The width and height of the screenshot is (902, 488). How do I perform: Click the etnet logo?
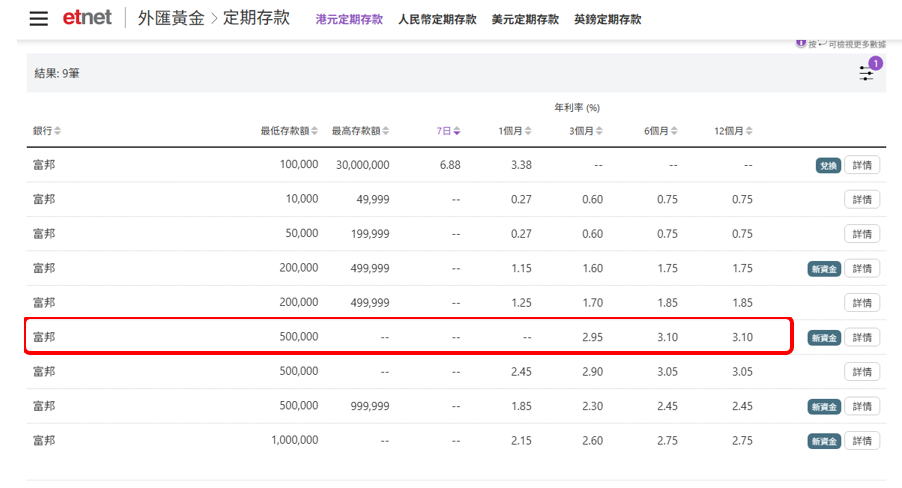tap(87, 18)
